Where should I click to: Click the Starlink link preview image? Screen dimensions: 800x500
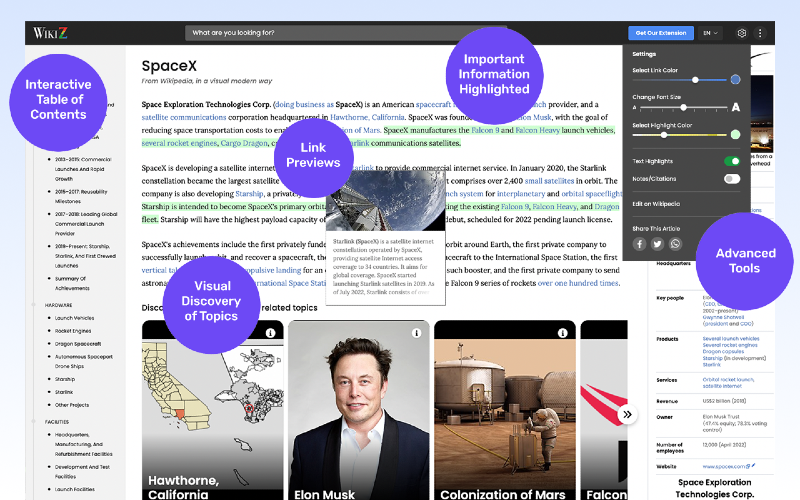[x=385, y=201]
